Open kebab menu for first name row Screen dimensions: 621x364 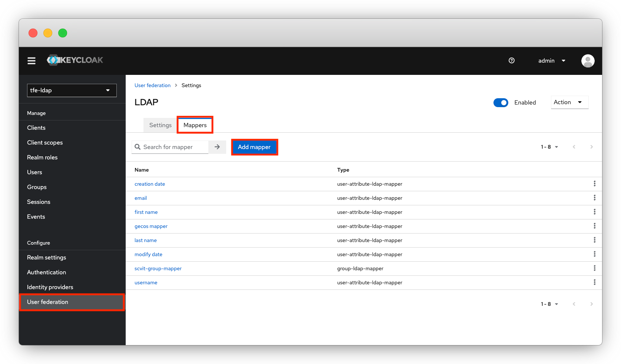[x=594, y=212]
